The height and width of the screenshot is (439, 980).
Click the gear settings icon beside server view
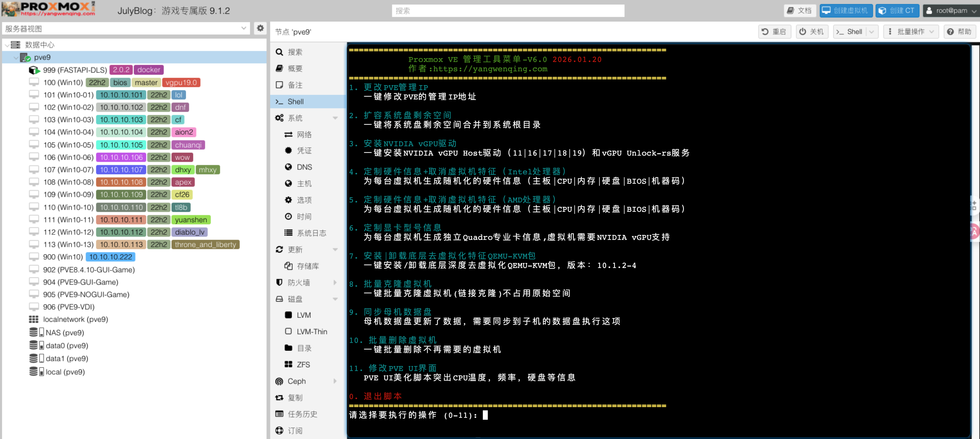pos(260,29)
